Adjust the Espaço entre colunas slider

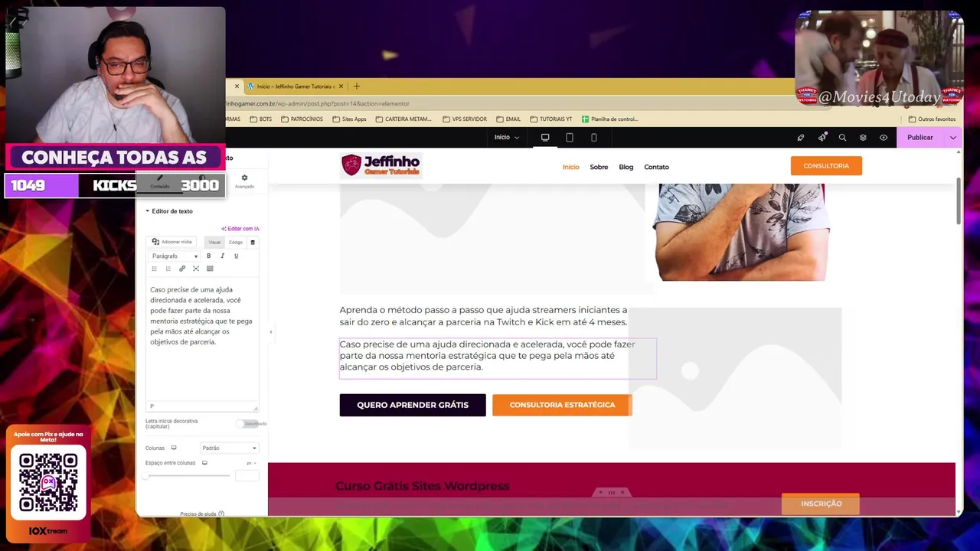click(x=188, y=476)
